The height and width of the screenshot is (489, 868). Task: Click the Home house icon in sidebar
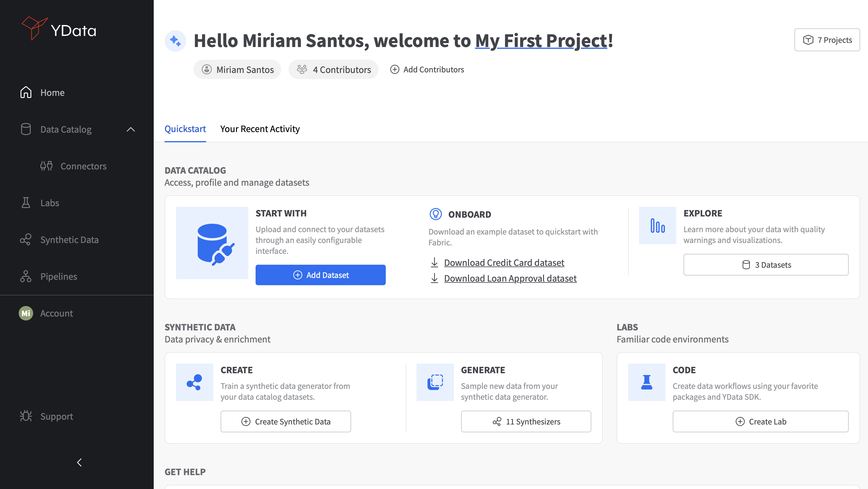tap(26, 92)
